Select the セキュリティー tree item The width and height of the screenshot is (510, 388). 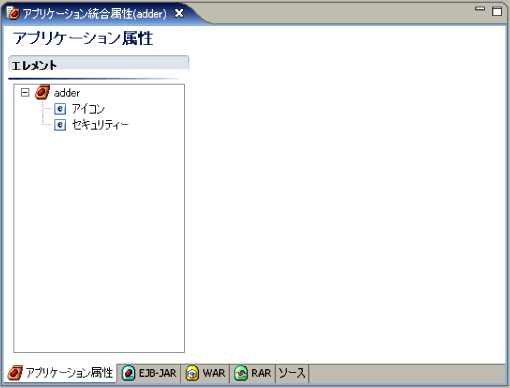click(100, 125)
